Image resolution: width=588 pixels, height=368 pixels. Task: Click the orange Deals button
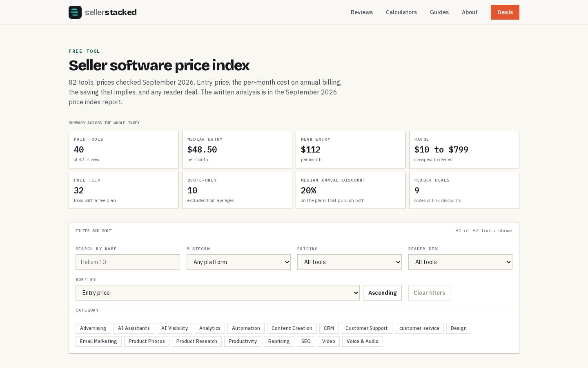pos(505,12)
